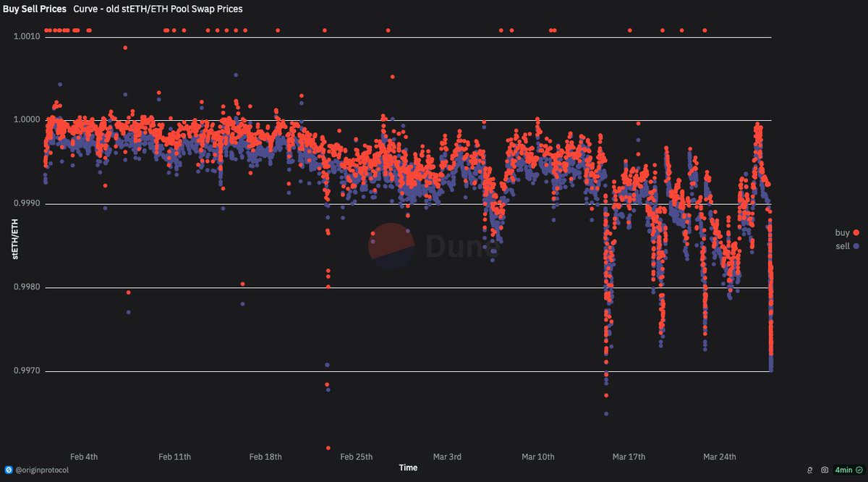Screen dimensions: 868x482
Task: Click the camera screenshot icon
Action: pyautogui.click(x=825, y=470)
